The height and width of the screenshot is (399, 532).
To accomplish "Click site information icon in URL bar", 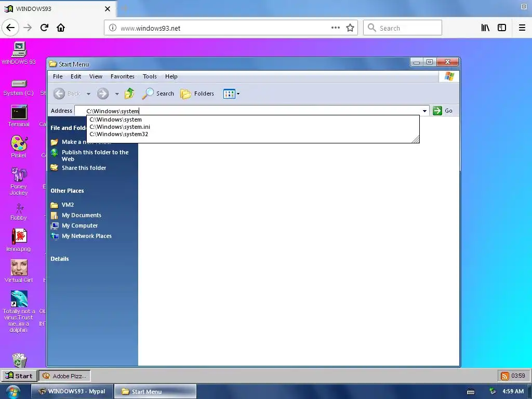I will click(112, 28).
